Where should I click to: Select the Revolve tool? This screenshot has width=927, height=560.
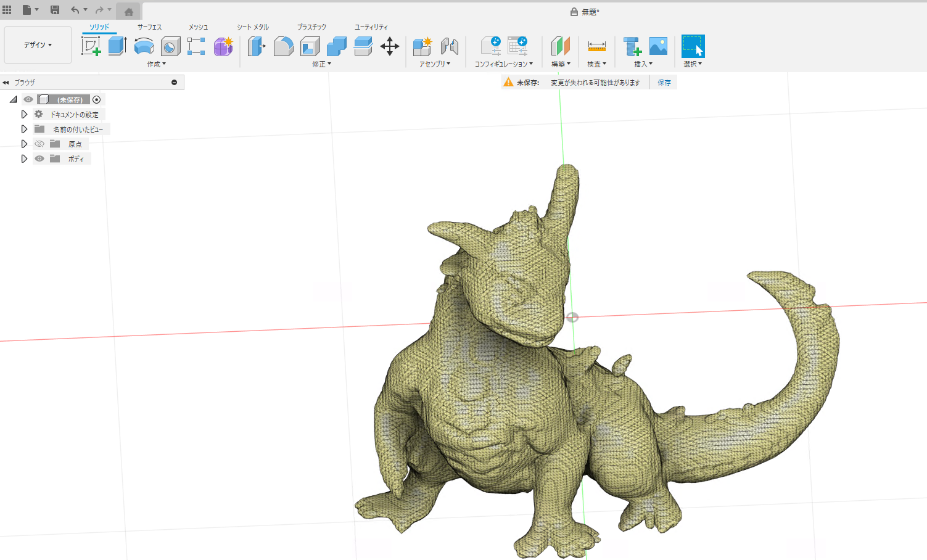coord(144,46)
